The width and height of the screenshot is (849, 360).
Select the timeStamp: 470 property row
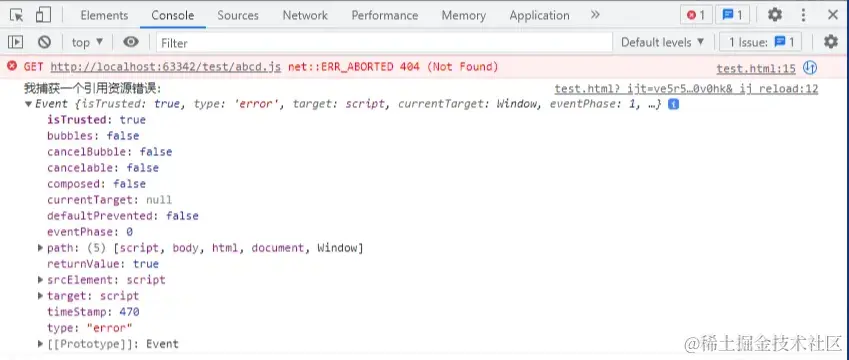93,312
